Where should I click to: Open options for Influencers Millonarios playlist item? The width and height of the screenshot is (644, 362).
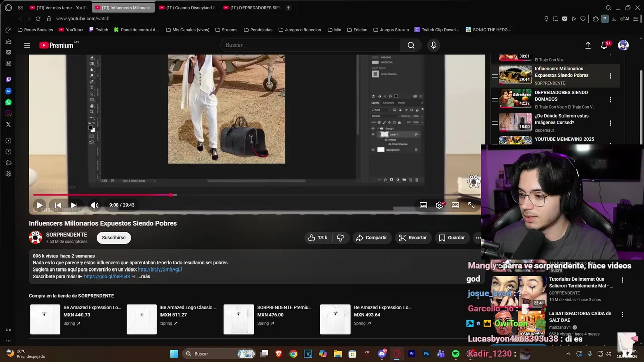tap(610, 76)
